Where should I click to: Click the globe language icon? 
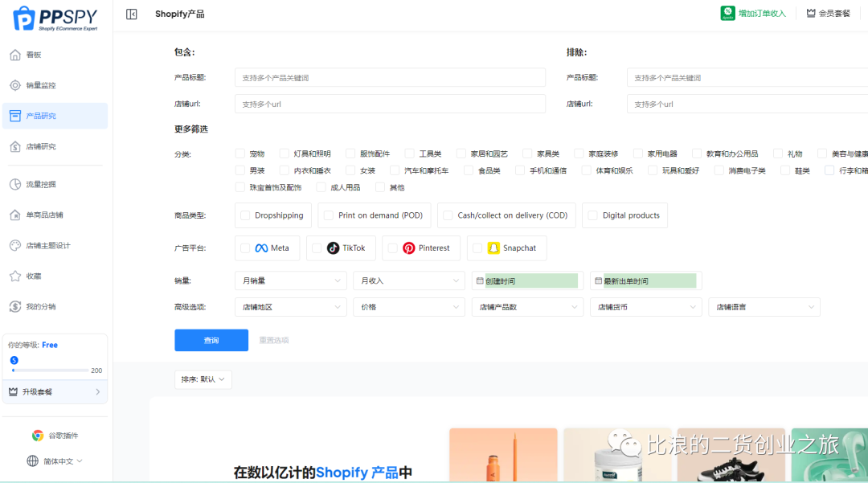point(33,460)
